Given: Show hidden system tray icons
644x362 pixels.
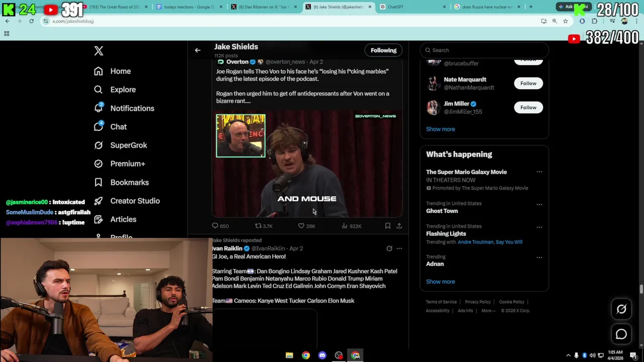Looking at the screenshot, I should coord(569,355).
